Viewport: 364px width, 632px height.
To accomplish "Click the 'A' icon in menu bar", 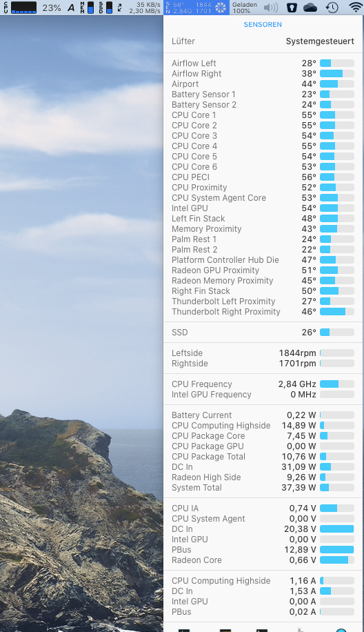I will [71, 8].
